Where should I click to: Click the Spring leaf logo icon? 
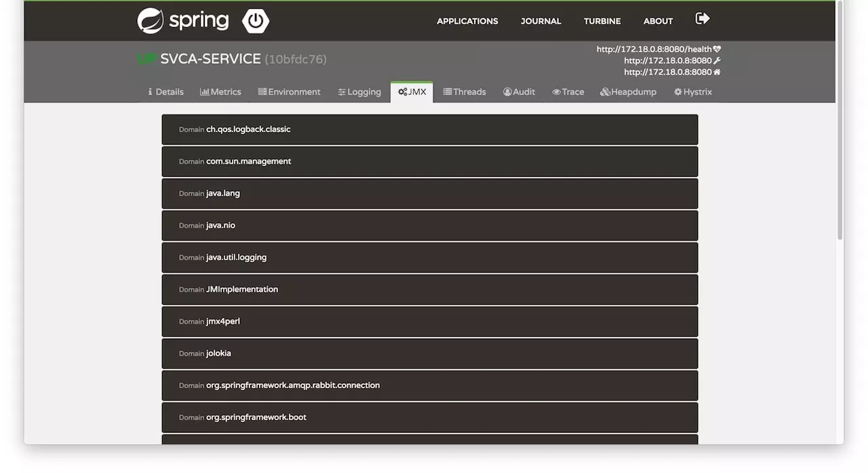click(x=150, y=21)
